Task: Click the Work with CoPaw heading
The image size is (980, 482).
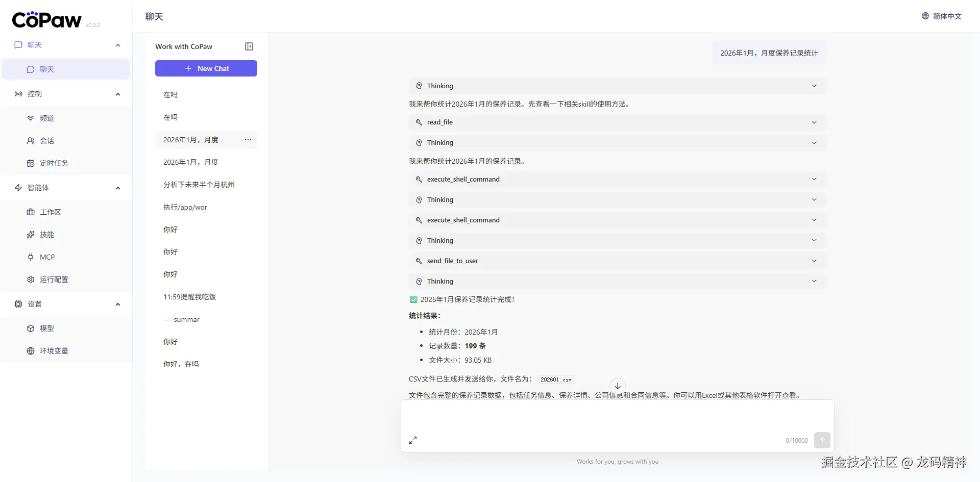Action: [x=184, y=46]
